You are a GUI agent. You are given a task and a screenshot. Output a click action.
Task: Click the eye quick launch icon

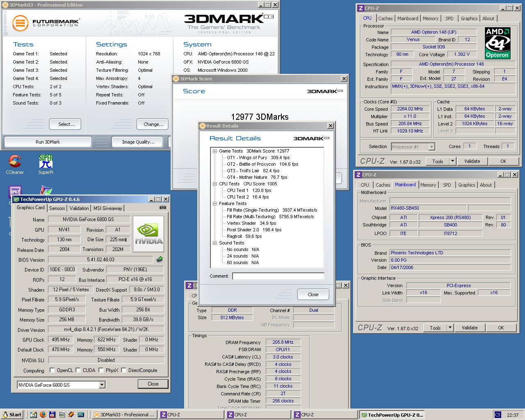[62, 415]
